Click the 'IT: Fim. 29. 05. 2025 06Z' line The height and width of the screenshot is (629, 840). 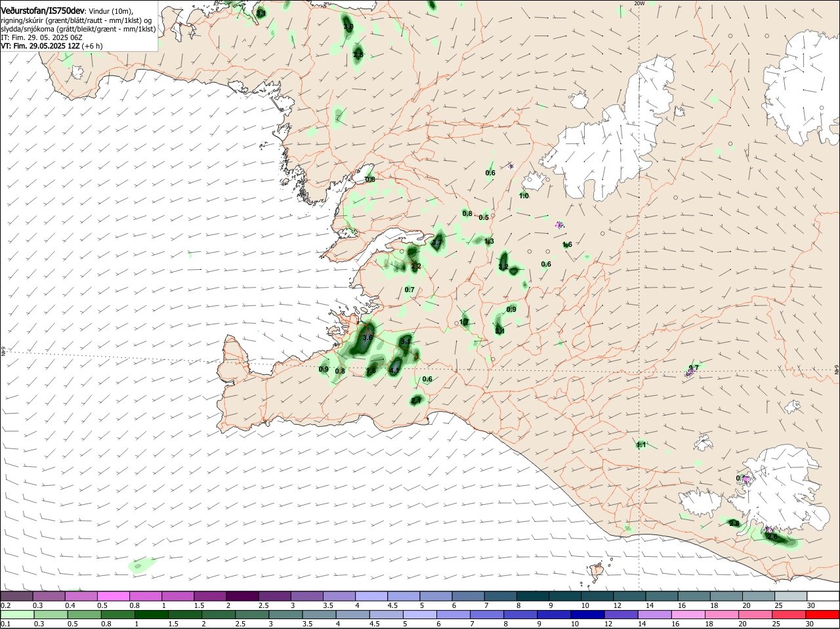click(x=41, y=37)
